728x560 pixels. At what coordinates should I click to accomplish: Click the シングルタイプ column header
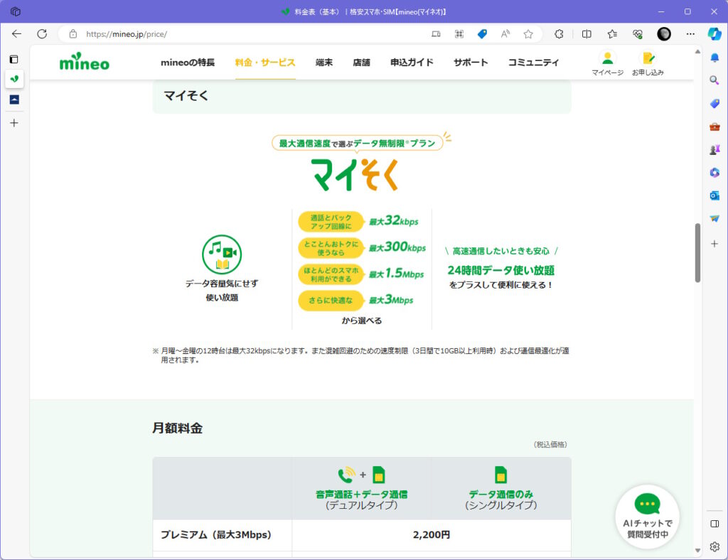point(501,488)
